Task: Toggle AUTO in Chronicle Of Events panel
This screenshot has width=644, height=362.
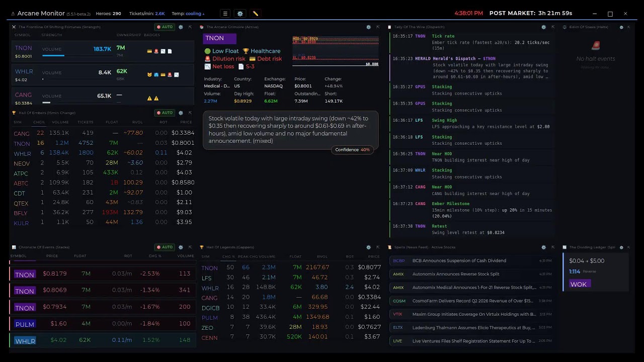Action: (165, 247)
